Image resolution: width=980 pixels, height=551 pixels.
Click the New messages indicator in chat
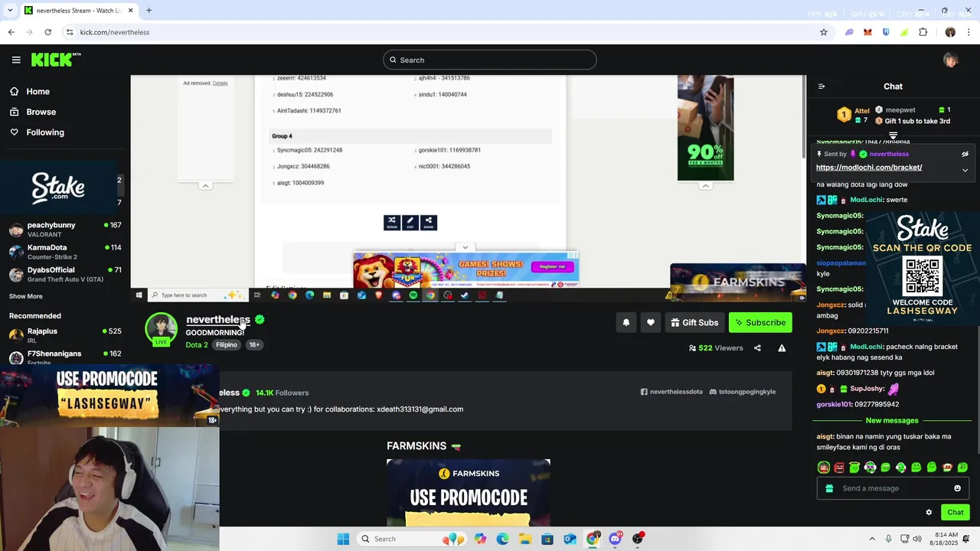click(892, 420)
